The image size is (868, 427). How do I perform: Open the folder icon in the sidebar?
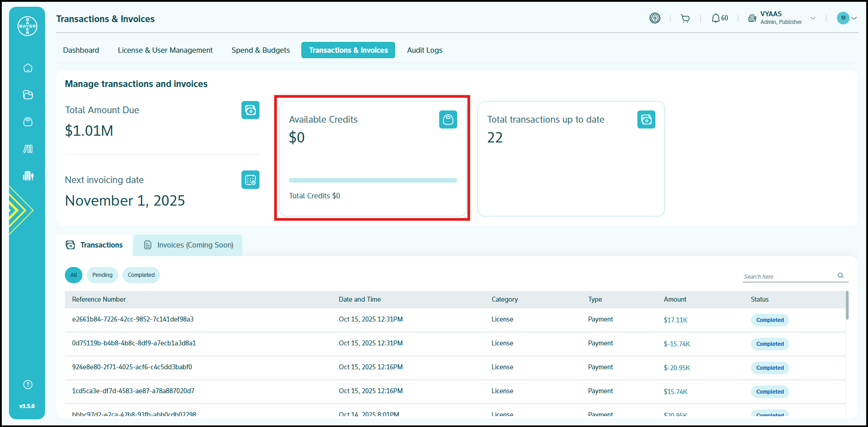click(28, 95)
